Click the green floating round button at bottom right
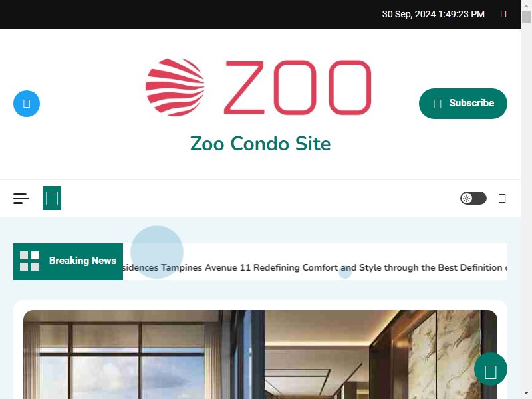This screenshot has width=532, height=399. [x=491, y=369]
